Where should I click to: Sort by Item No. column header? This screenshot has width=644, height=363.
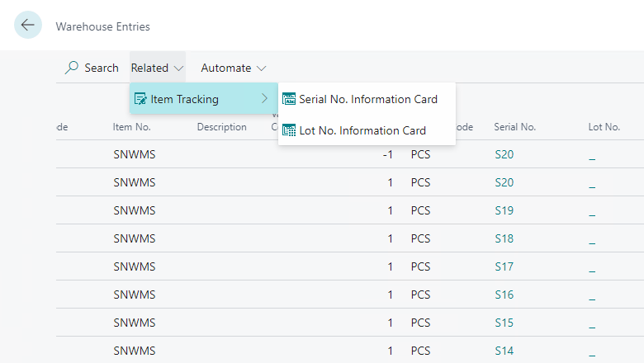tap(132, 127)
